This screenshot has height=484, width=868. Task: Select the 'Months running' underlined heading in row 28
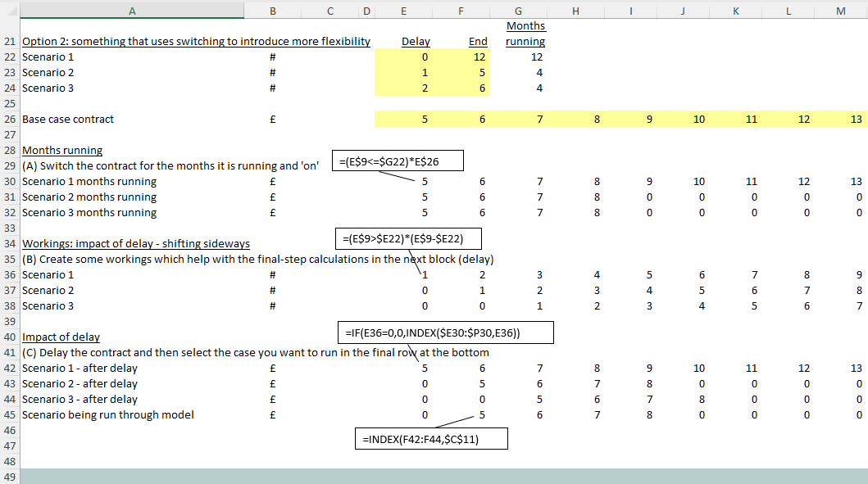click(62, 151)
